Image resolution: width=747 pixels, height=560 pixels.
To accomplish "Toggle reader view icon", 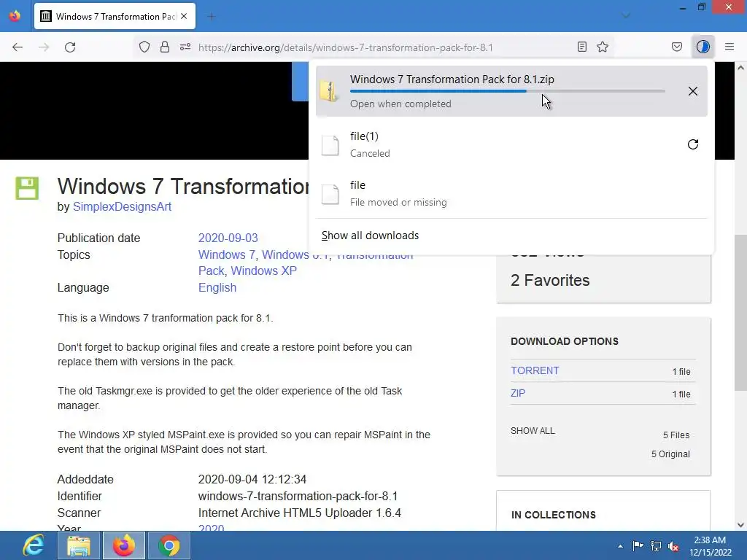I will tap(581, 47).
